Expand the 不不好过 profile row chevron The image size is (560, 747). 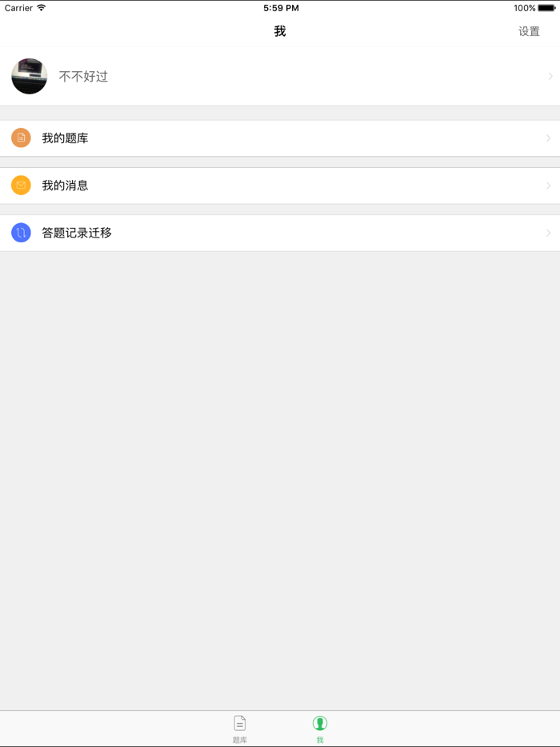[549, 76]
